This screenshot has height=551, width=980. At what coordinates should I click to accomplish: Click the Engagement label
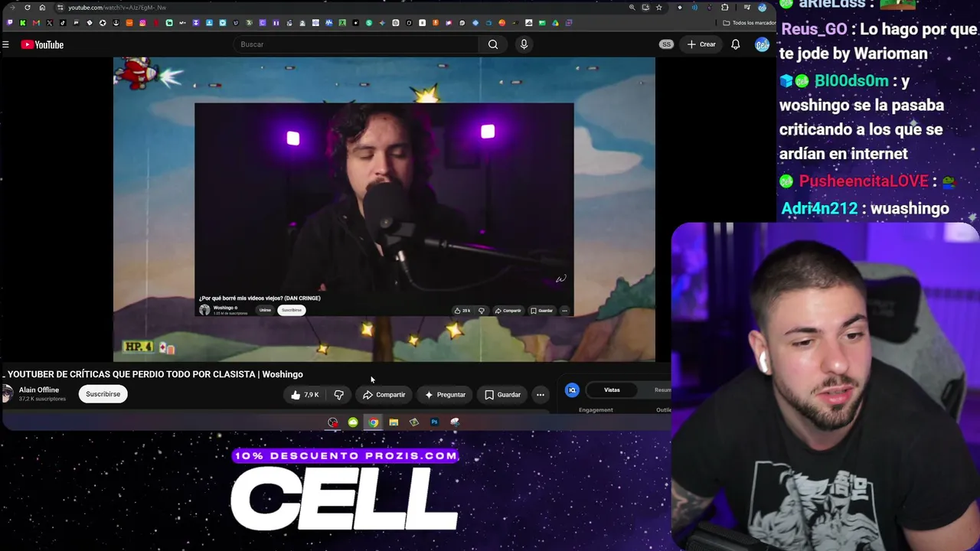click(596, 410)
